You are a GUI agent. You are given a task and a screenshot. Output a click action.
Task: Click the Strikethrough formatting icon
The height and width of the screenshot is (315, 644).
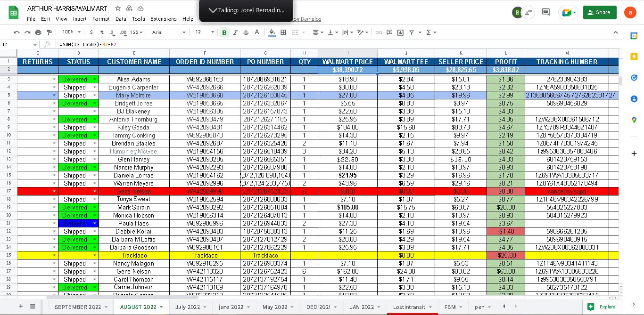[x=246, y=32]
